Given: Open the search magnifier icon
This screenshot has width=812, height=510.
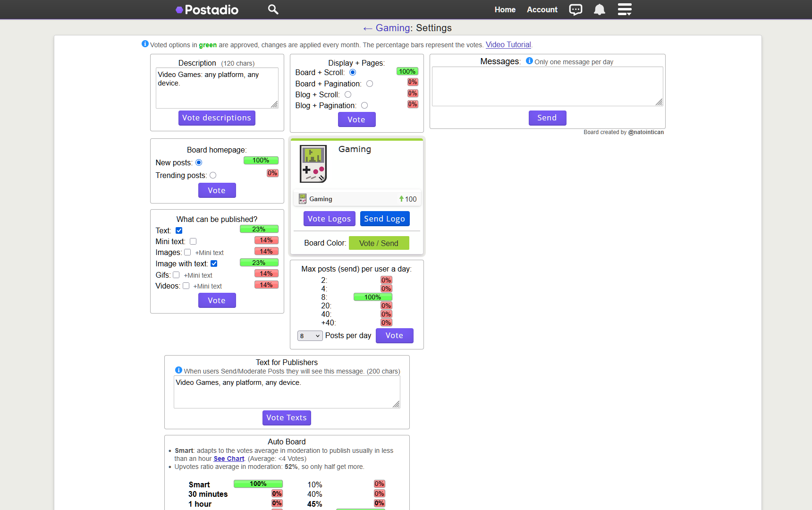Looking at the screenshot, I should [x=273, y=9].
